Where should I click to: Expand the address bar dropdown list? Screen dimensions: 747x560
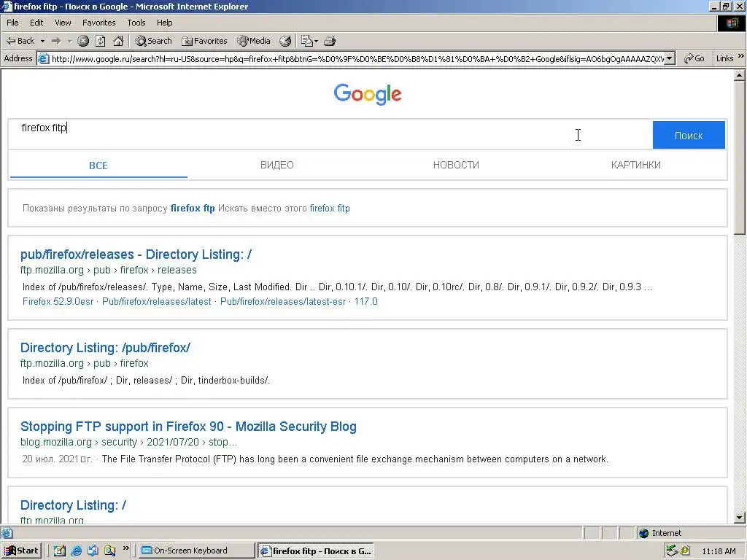(670, 58)
